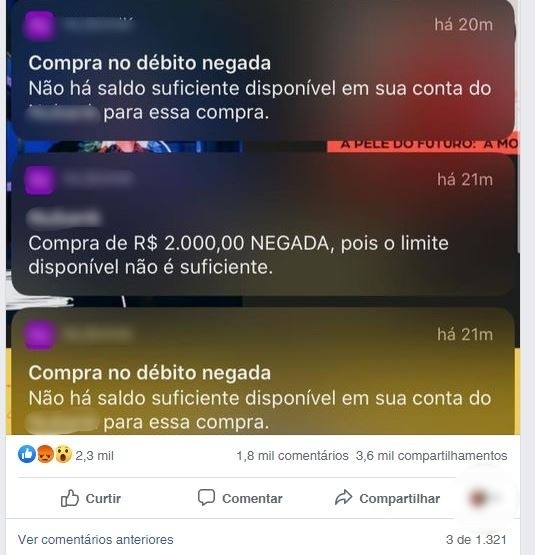Viewport: 535px width, 555px height.
Task: Open the 2,3 mil reactions count
Action: coord(95,456)
